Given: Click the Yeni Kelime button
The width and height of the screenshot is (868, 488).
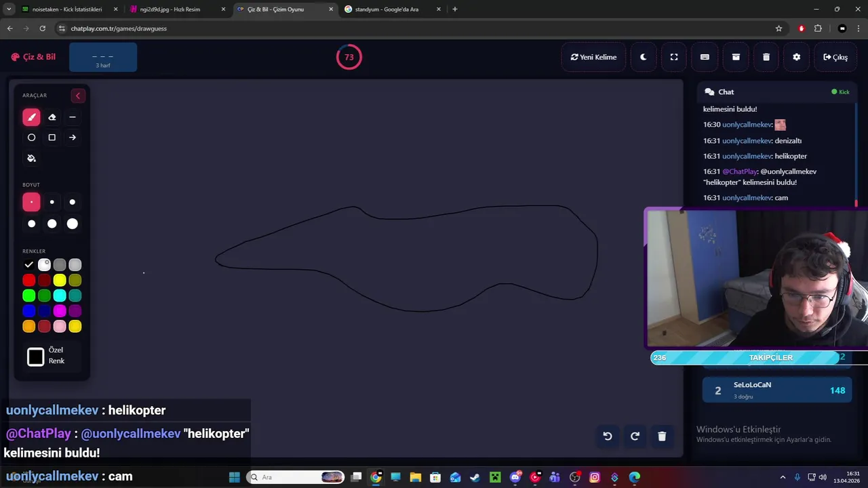Looking at the screenshot, I should (593, 57).
